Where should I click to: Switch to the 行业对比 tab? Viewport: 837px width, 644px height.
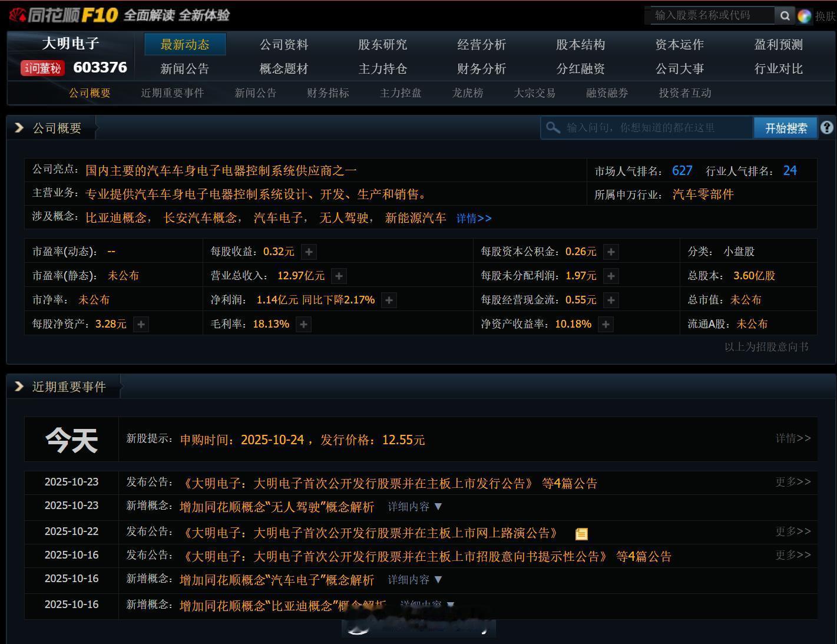coord(779,68)
